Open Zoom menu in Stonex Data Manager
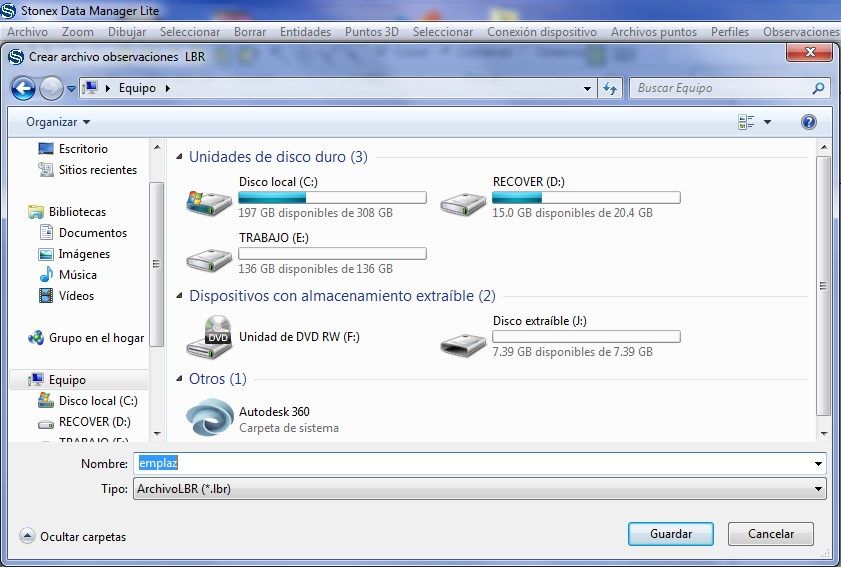841x567 pixels. (78, 32)
